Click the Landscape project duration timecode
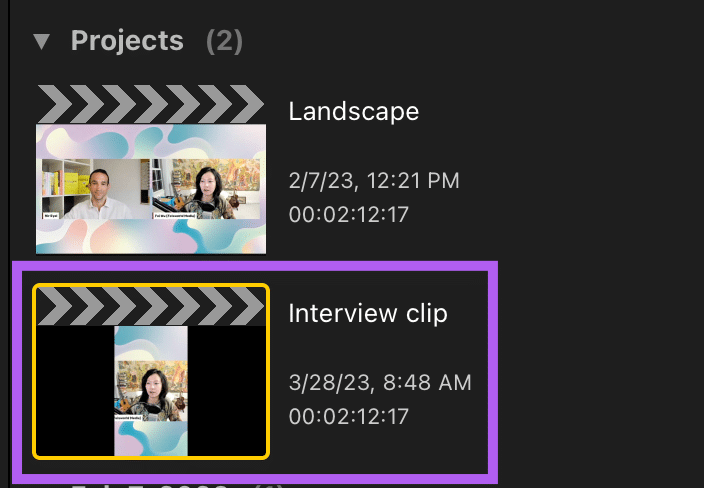Screen dimensions: 704x488 [x=347, y=214]
